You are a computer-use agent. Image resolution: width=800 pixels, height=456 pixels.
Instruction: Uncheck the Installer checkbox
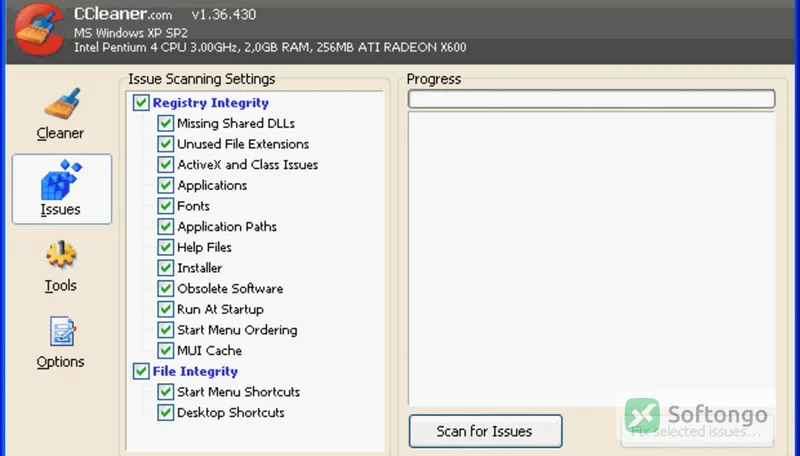[x=165, y=268]
